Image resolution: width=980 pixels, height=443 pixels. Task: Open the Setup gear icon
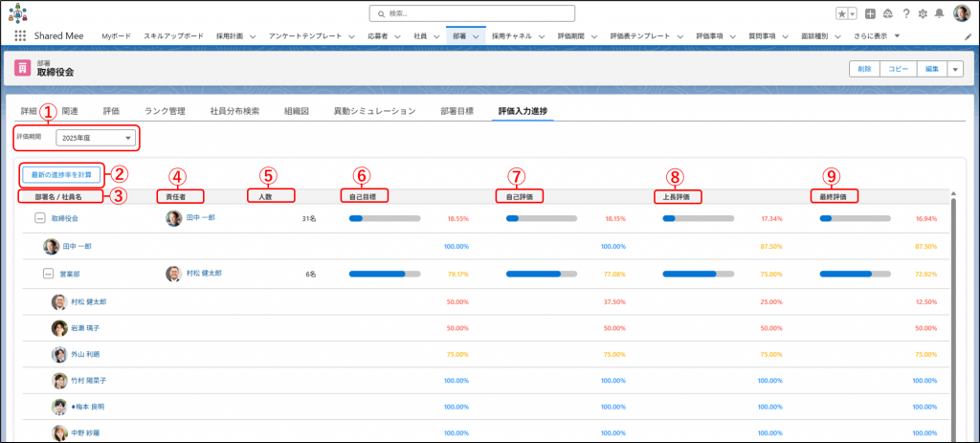pos(922,14)
